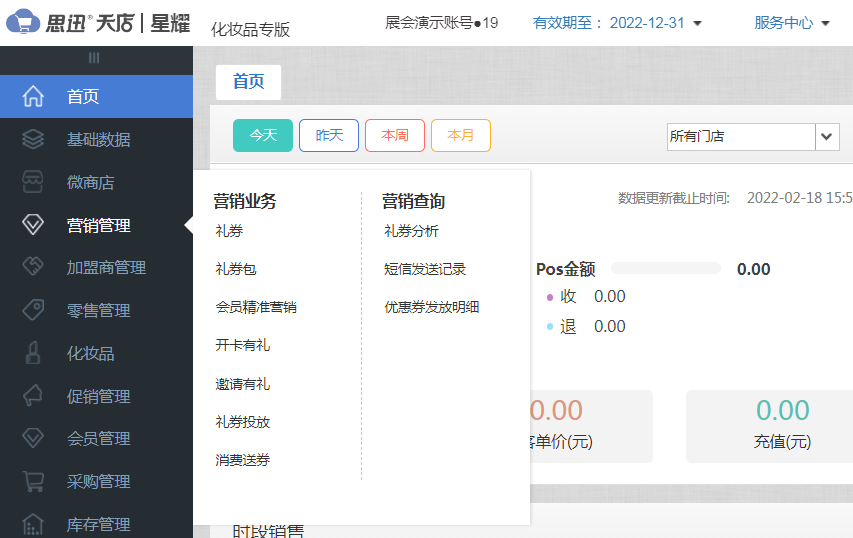Image resolution: width=853 pixels, height=538 pixels.
Task: Click the cart icon beside 采购管理
Action: point(33,481)
